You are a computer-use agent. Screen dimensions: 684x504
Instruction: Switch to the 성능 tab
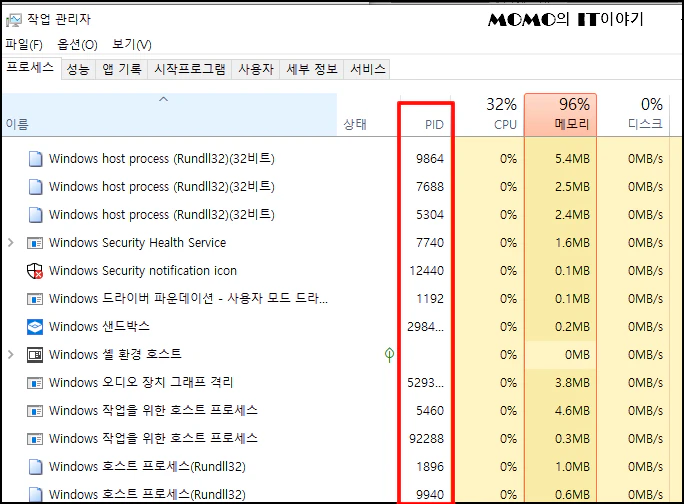point(78,69)
